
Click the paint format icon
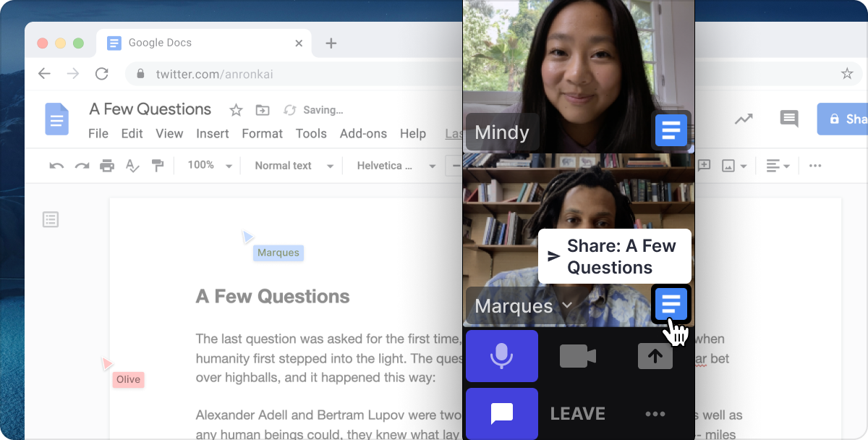coord(158,166)
